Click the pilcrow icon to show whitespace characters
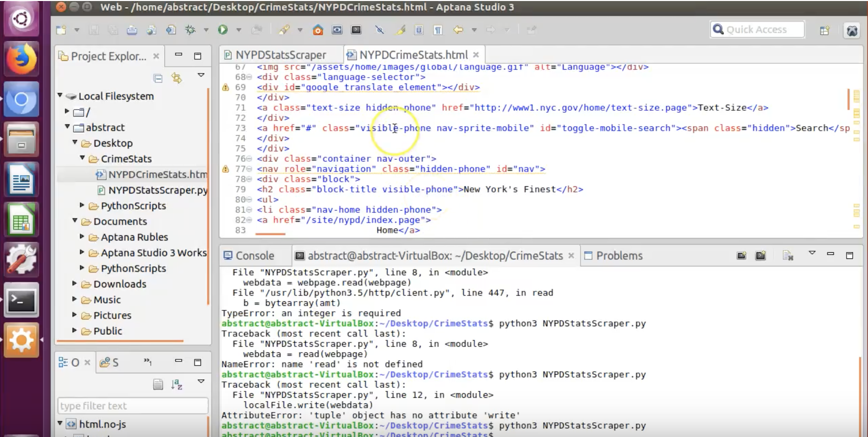Viewport: 868px width, 437px height. click(438, 30)
